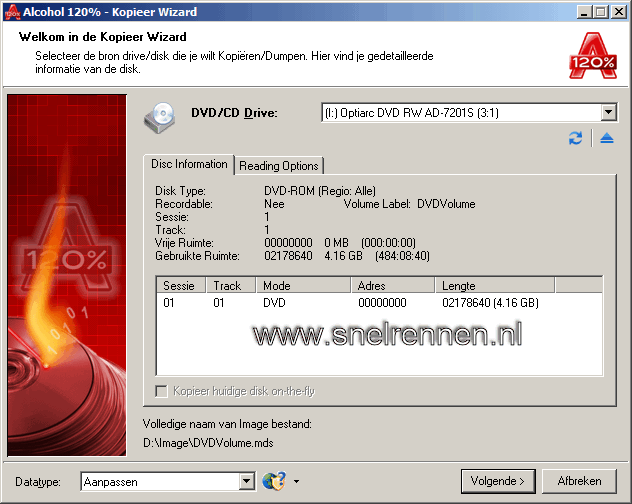Click the refresh drive icon
The width and height of the screenshot is (632, 504).
[x=575, y=138]
